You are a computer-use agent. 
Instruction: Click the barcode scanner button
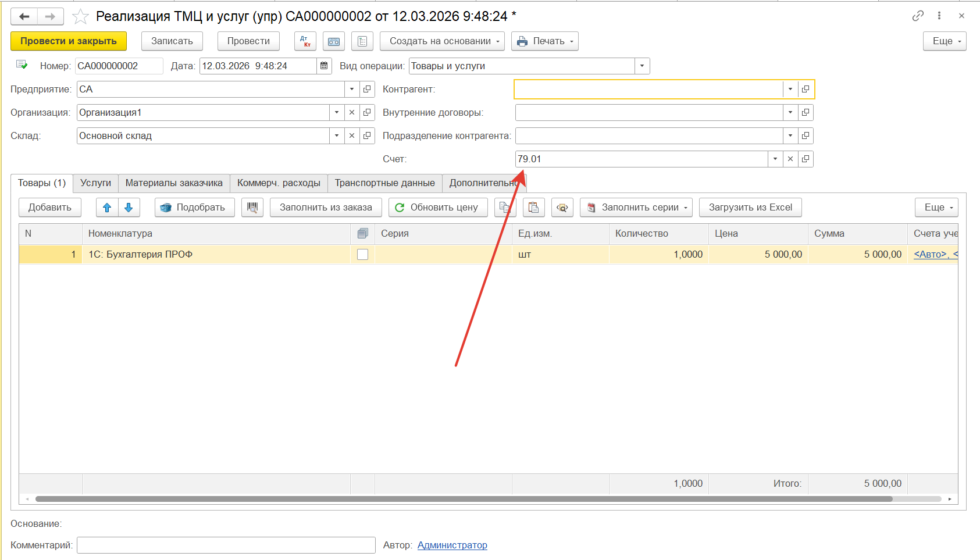coord(252,208)
